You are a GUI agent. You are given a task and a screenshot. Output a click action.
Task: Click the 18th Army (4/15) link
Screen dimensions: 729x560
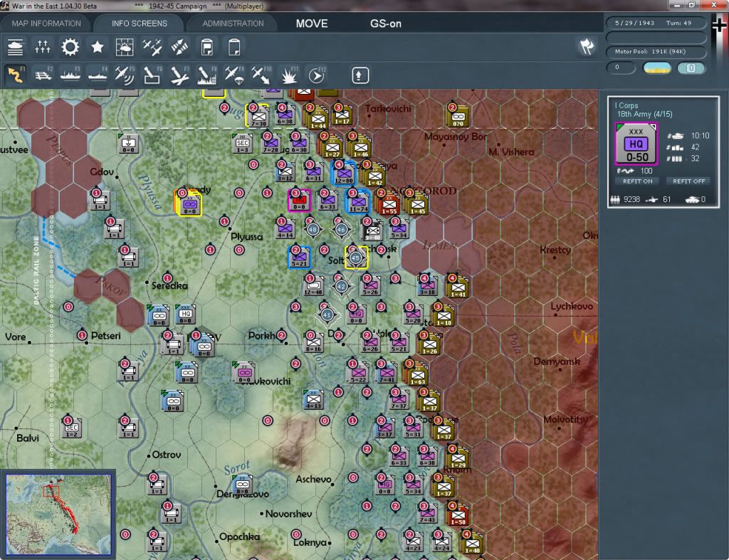(x=644, y=115)
